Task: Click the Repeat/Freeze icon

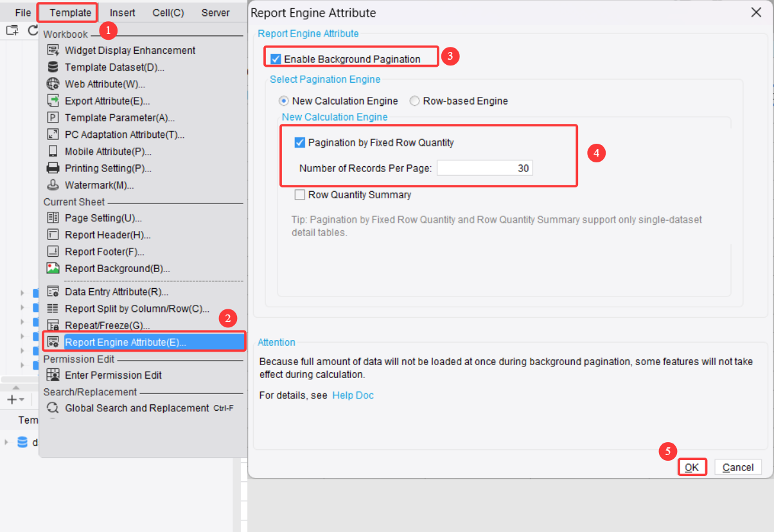Action: click(53, 325)
